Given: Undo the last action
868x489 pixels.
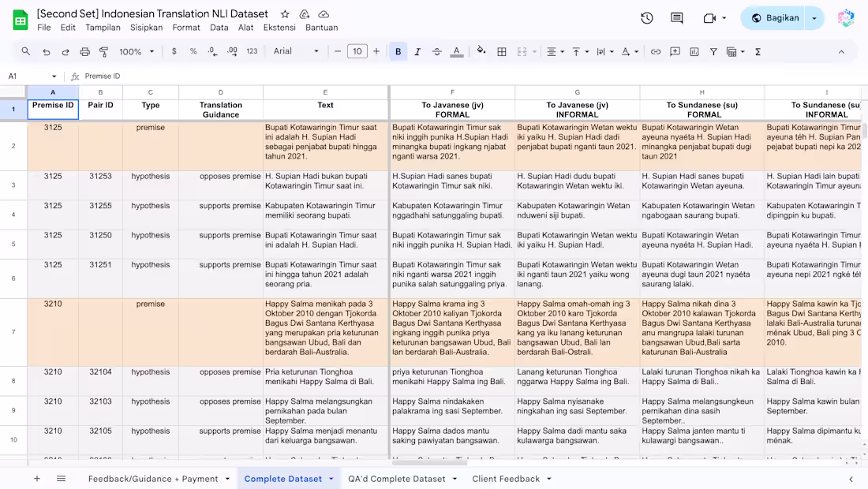Looking at the screenshot, I should pyautogui.click(x=46, y=51).
